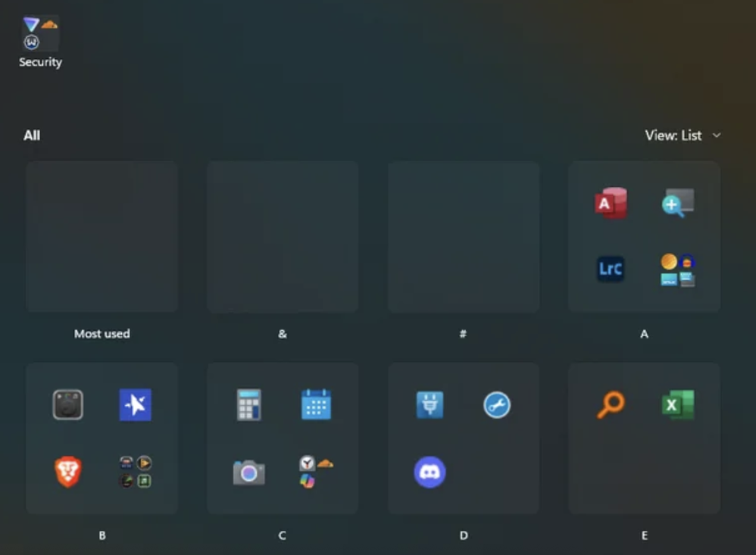Click the 'D' category label

point(464,535)
